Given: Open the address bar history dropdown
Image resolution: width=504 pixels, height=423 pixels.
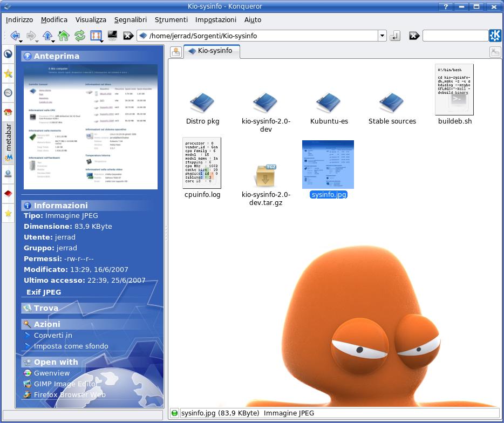Looking at the screenshot, I should point(382,36).
